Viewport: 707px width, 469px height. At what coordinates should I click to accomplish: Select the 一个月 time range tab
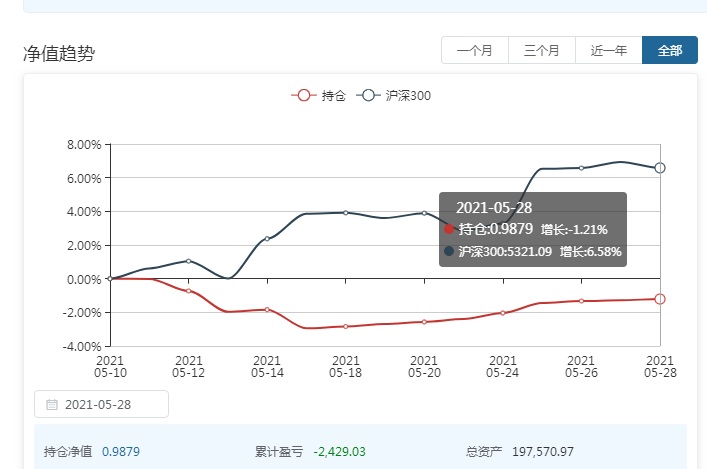point(475,50)
